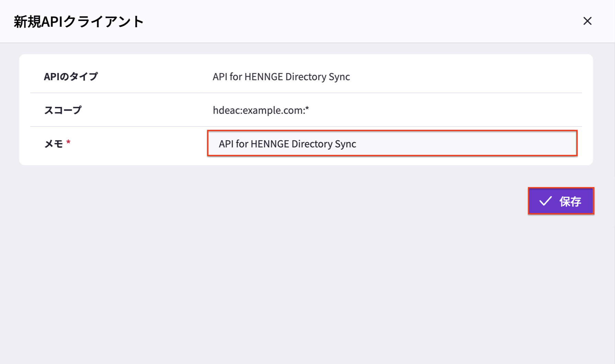615x364 pixels.
Task: Click the メモ required label
Action: [57, 144]
